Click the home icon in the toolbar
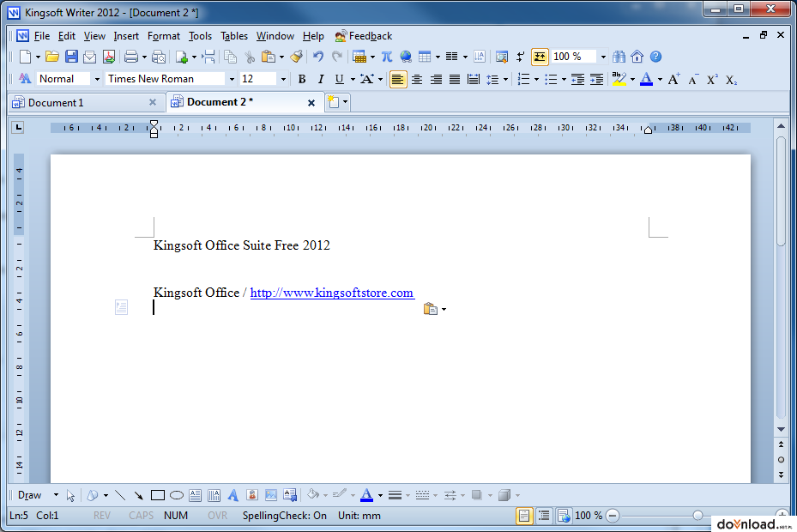The height and width of the screenshot is (532, 797). [637, 57]
